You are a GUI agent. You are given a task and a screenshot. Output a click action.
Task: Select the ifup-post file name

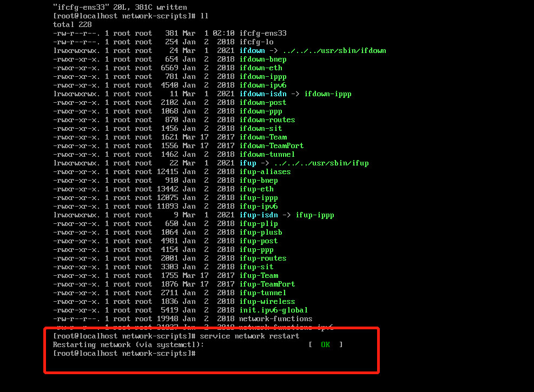(259, 241)
